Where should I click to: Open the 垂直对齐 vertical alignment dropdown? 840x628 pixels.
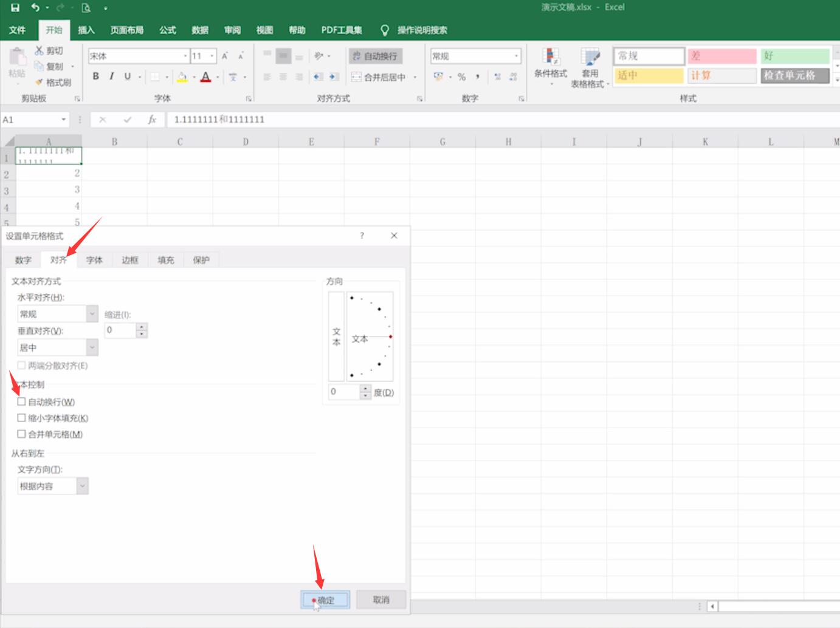[x=92, y=347]
